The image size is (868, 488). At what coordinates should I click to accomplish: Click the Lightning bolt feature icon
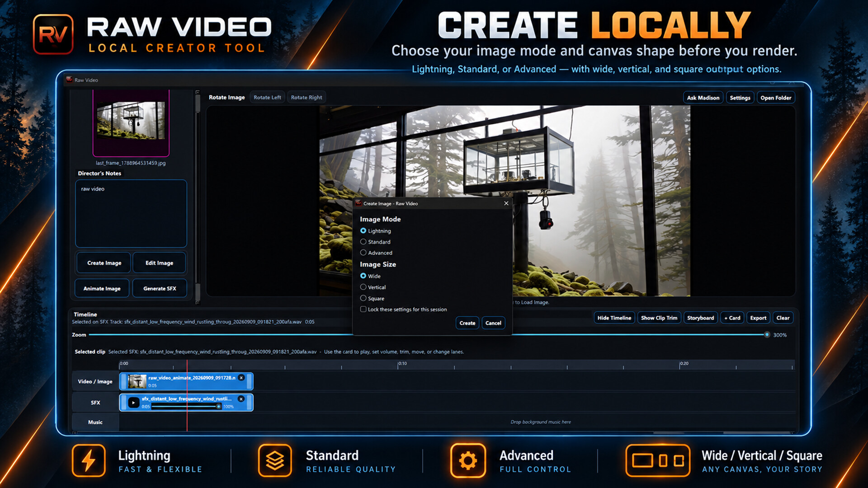pos(89,460)
